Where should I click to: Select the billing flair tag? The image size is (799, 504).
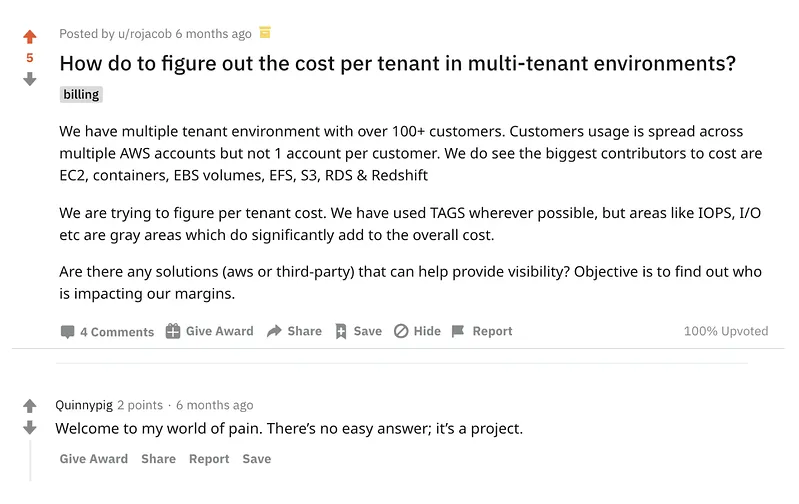click(x=81, y=94)
